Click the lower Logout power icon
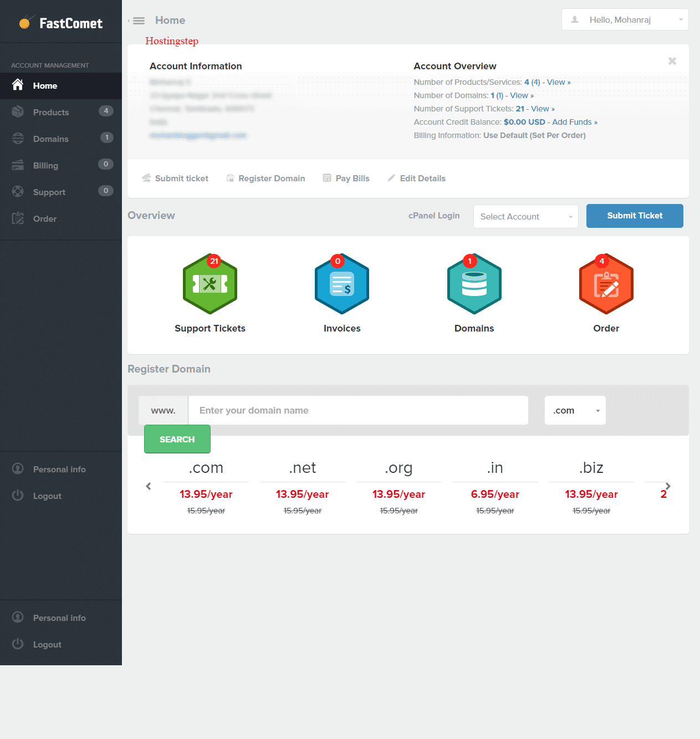 (18, 644)
